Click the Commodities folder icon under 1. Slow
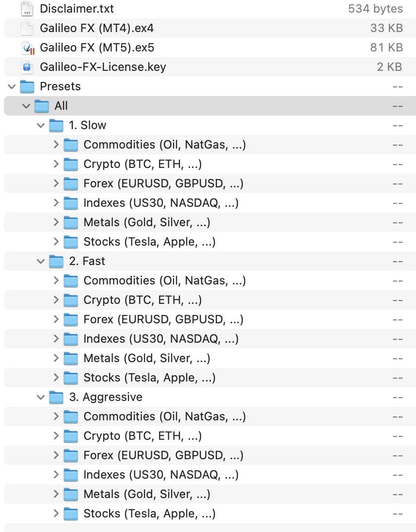Viewport: 416px width, 532px height. coord(71,145)
